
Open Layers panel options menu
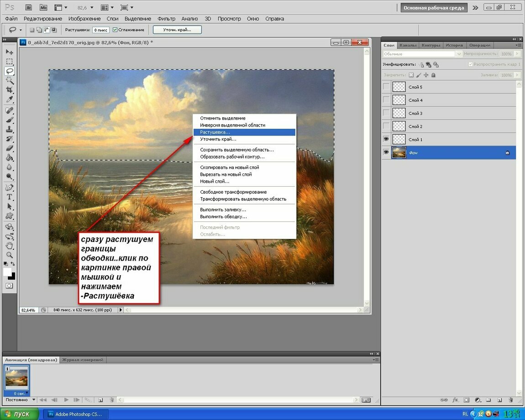pyautogui.click(x=519, y=45)
